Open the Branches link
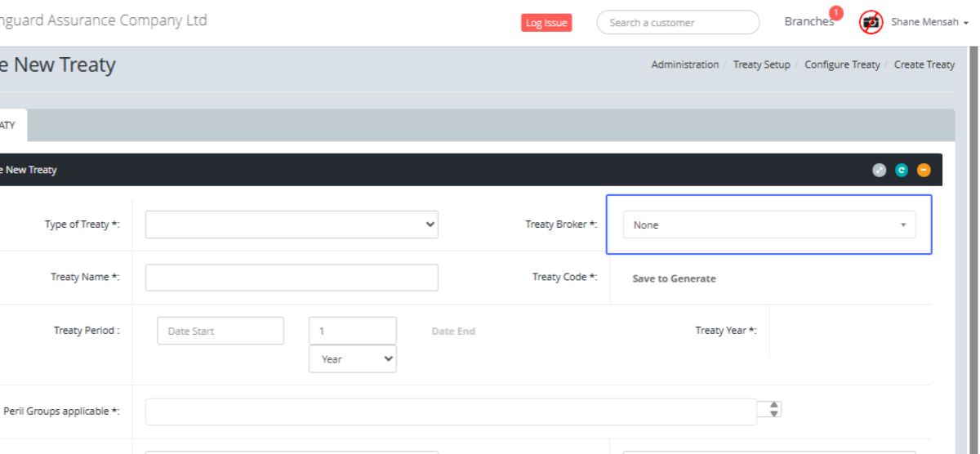The image size is (980, 454). 808,22
